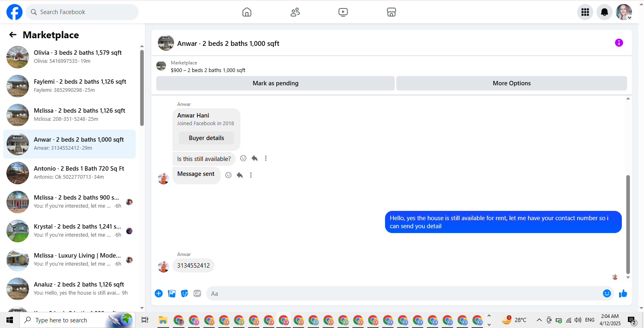Attach a photo using the image icon

[172, 293]
